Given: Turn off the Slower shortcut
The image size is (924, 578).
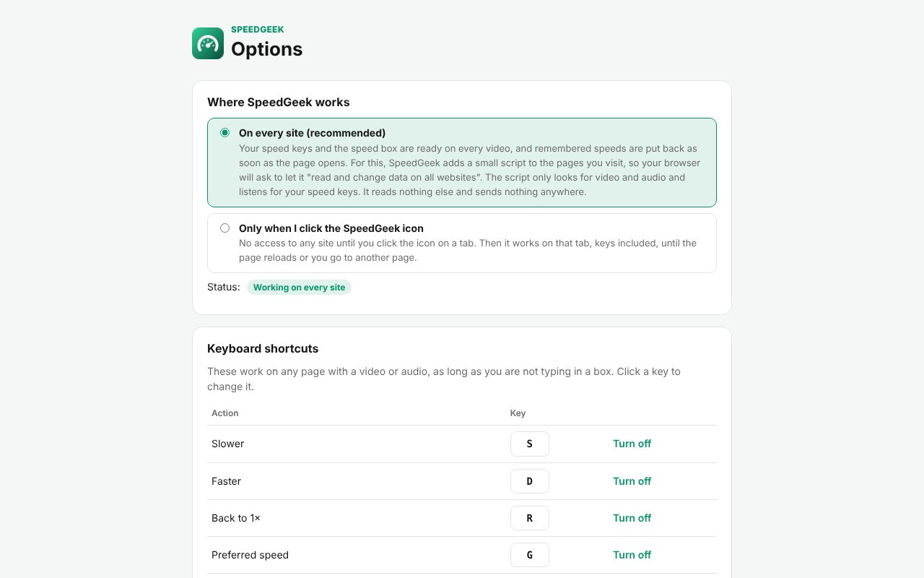Looking at the screenshot, I should tap(632, 444).
